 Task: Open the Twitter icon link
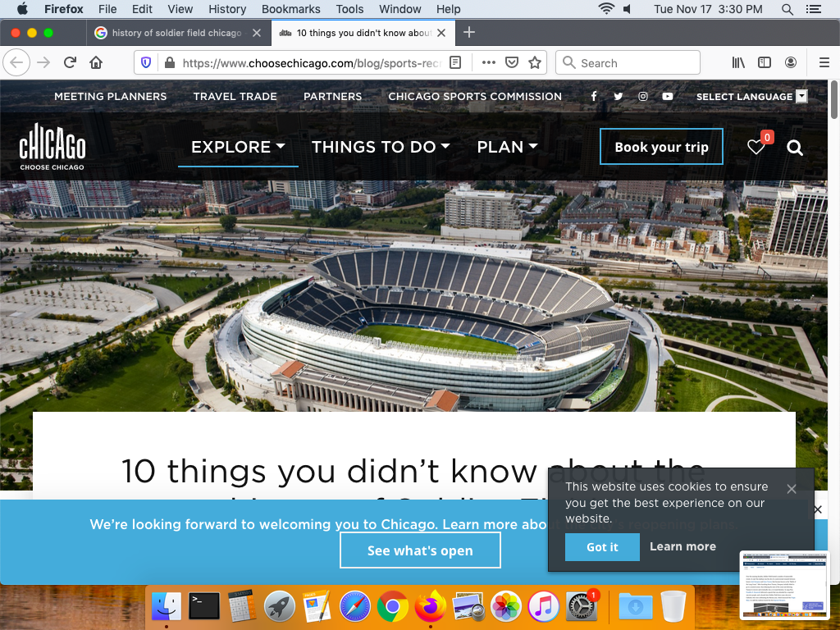(619, 96)
